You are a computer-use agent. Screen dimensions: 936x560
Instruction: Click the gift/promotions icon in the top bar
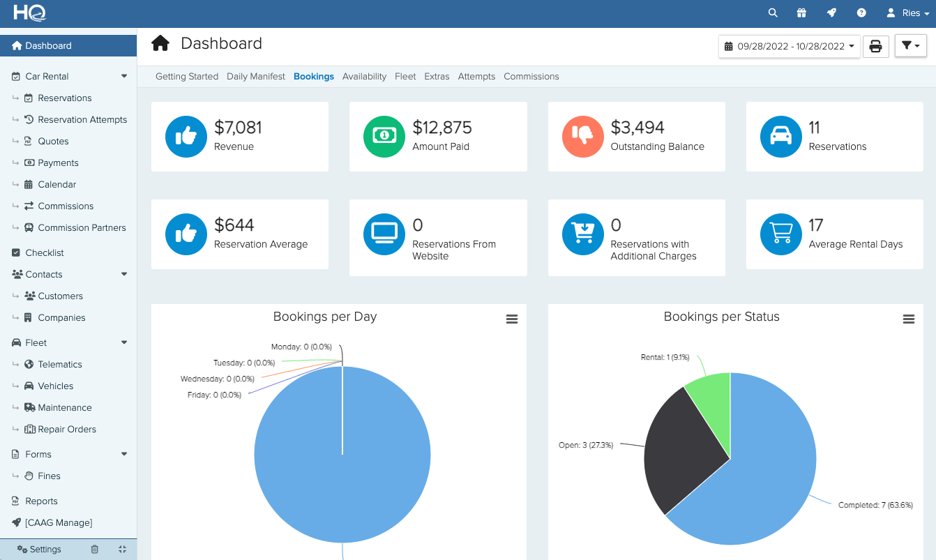tap(801, 13)
